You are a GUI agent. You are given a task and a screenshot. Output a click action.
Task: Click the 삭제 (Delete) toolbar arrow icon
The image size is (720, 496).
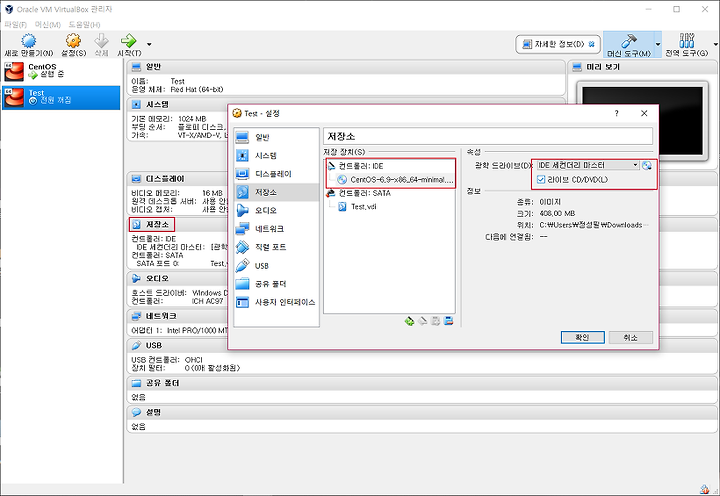[x=101, y=45]
